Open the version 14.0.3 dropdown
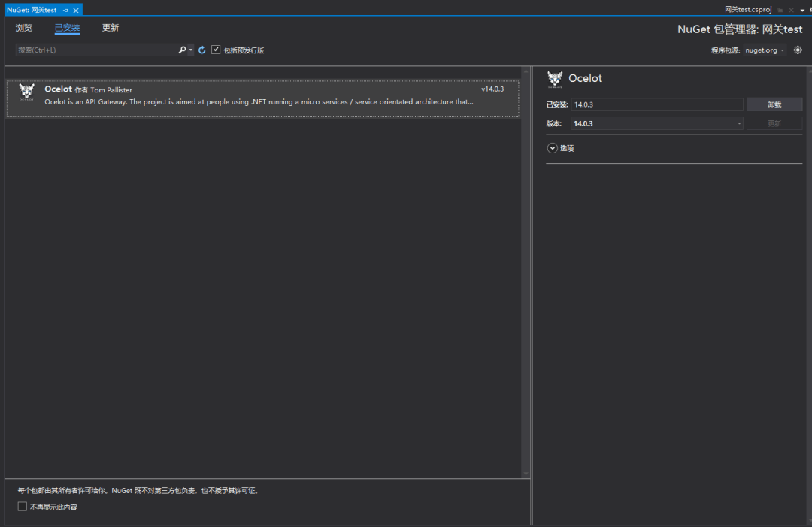The width and height of the screenshot is (812, 527). click(x=657, y=124)
